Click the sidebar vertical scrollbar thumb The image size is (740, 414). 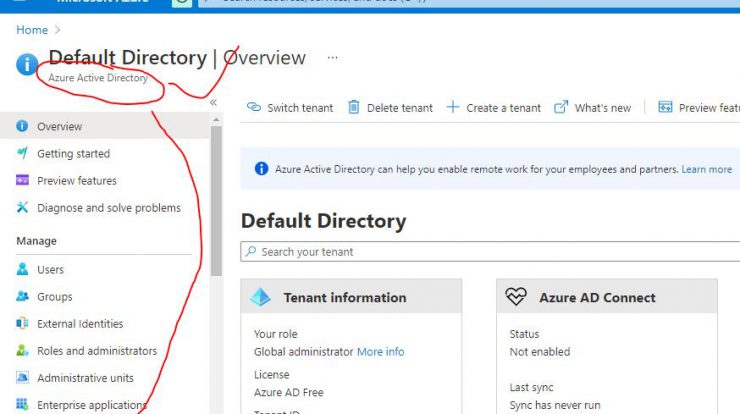pos(216,201)
